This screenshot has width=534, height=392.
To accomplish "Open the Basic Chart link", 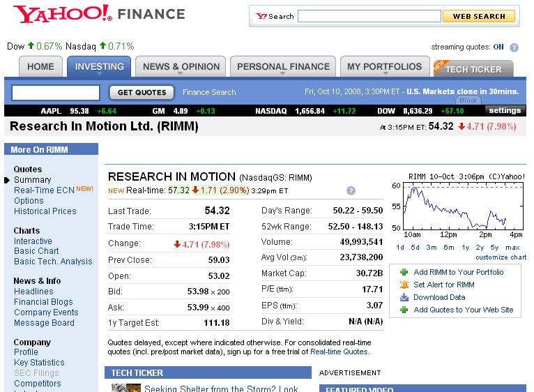I will coord(36,251).
